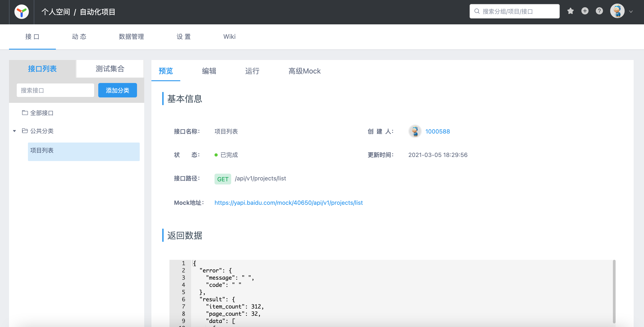Collapse the 公共分类 tree node
The image size is (644, 327).
pos(14,131)
